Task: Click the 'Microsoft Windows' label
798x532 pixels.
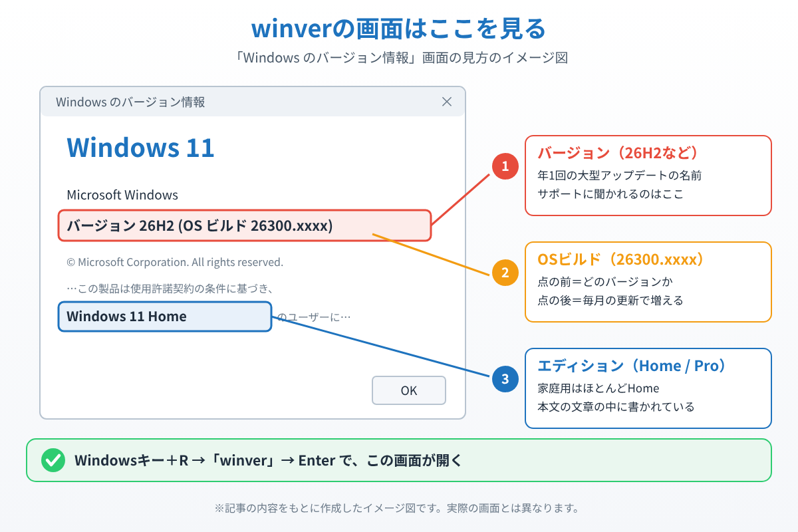Action: pyautogui.click(x=122, y=195)
